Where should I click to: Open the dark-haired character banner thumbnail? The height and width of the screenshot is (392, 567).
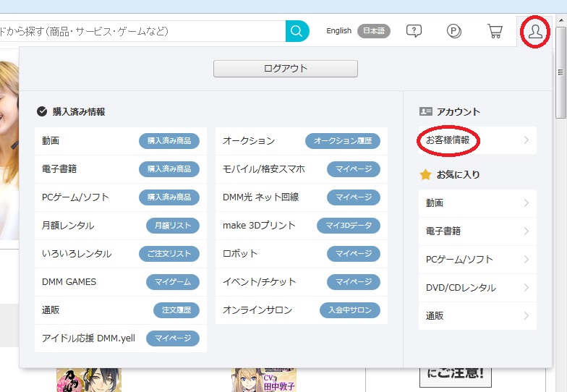click(89, 380)
